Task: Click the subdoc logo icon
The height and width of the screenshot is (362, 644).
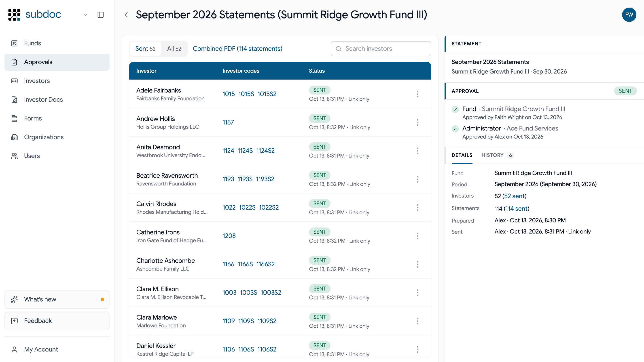Action: 14,15
